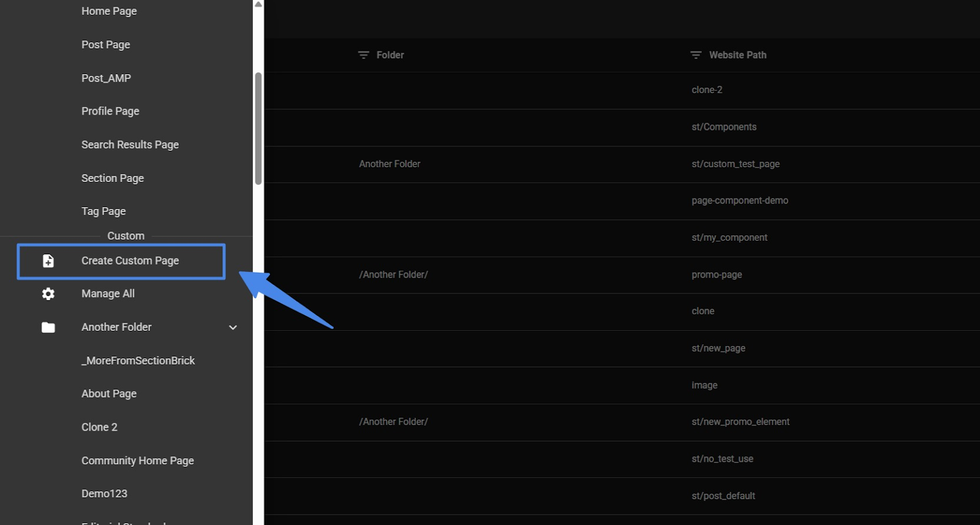Click the promo-page website path row
Viewport: 980px width, 525px height.
pos(716,275)
